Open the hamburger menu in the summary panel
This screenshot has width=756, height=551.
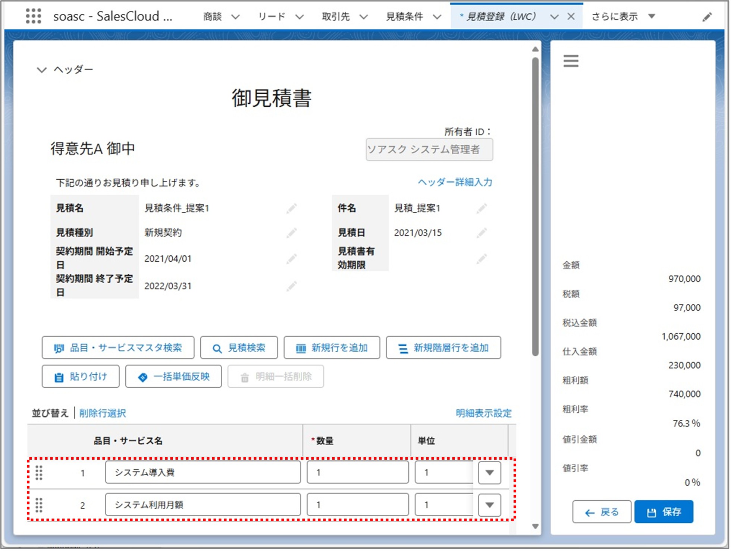pyautogui.click(x=570, y=61)
